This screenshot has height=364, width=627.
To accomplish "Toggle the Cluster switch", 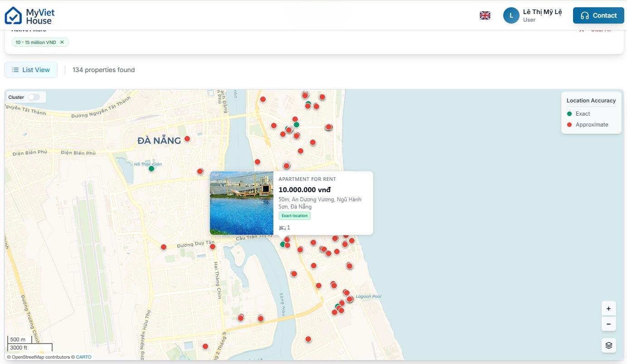I will [34, 97].
